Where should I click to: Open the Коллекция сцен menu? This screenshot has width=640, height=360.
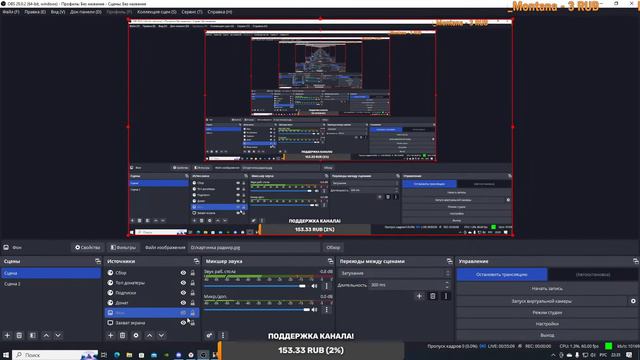click(157, 12)
